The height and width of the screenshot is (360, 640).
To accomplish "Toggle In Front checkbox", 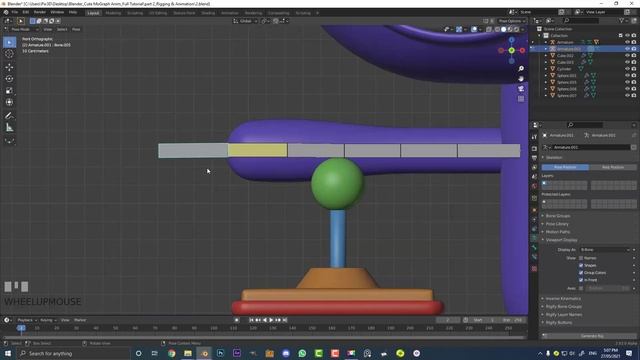I will coord(581,280).
